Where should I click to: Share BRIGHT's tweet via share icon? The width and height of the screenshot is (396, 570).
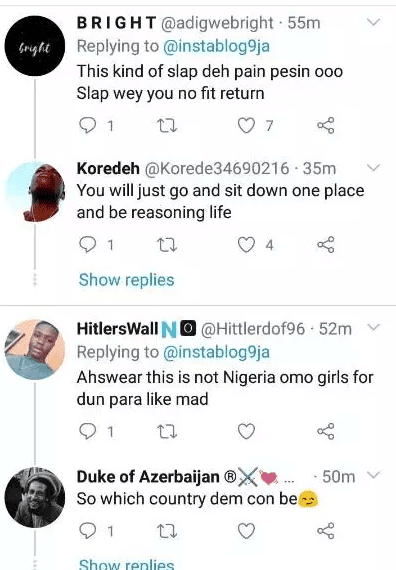tap(325, 125)
